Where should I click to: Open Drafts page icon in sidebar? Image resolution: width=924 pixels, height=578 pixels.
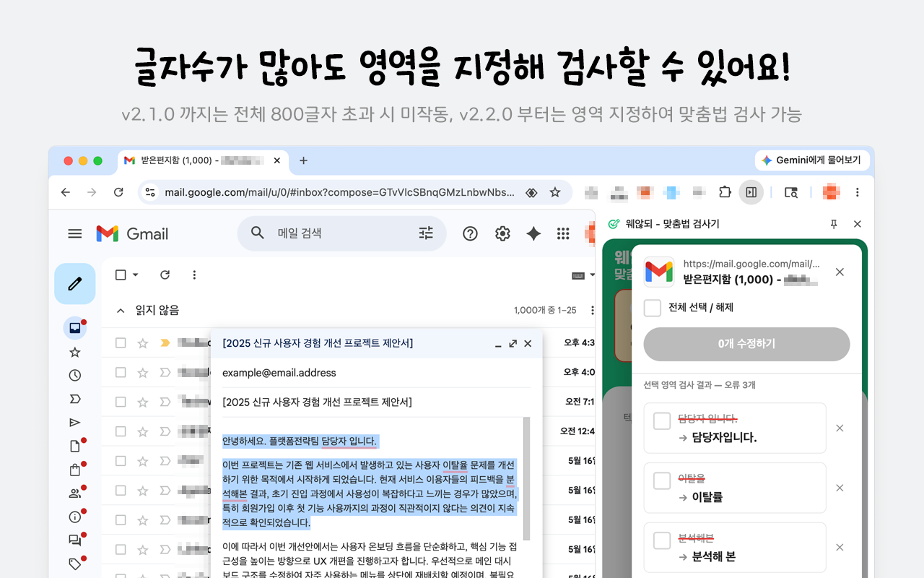pos(74,446)
